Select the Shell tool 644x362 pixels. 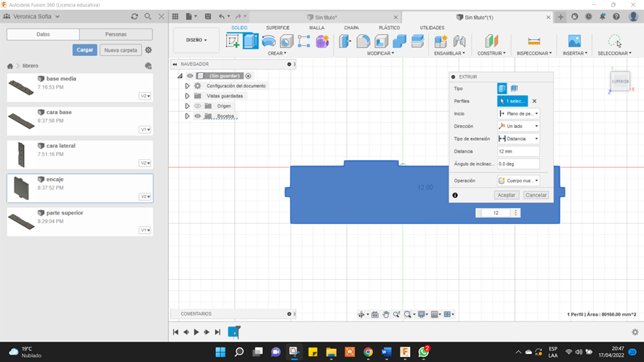pyautogui.click(x=381, y=41)
